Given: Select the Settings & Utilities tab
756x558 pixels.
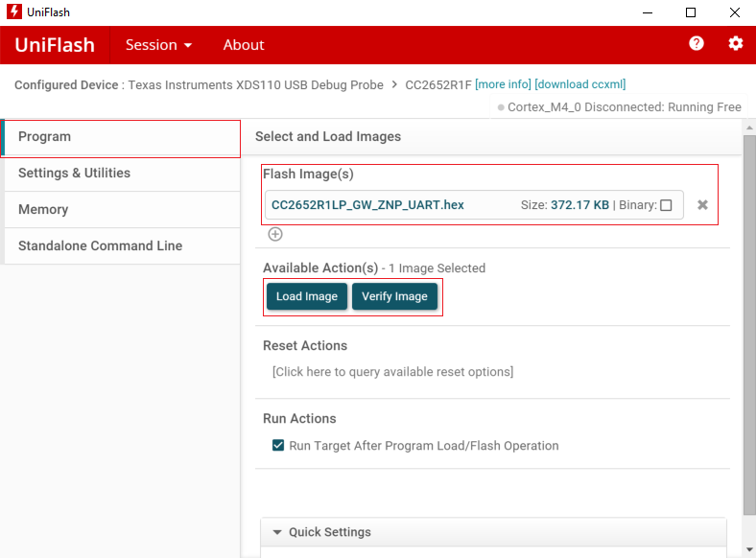Looking at the screenshot, I should point(74,174).
